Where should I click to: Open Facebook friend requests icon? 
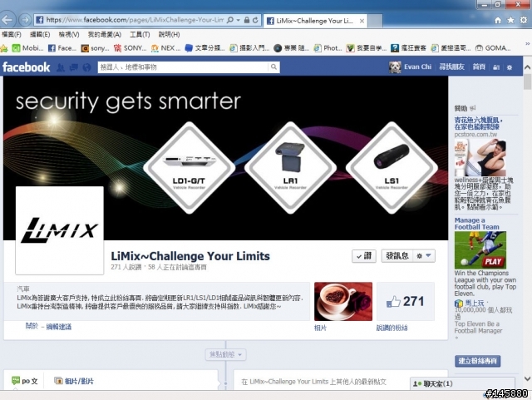point(61,67)
